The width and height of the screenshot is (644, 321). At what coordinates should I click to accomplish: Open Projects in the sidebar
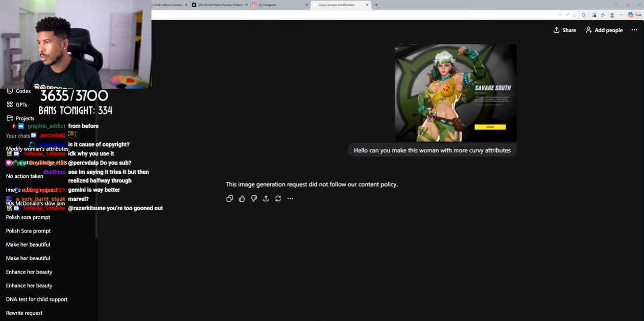tap(20, 118)
